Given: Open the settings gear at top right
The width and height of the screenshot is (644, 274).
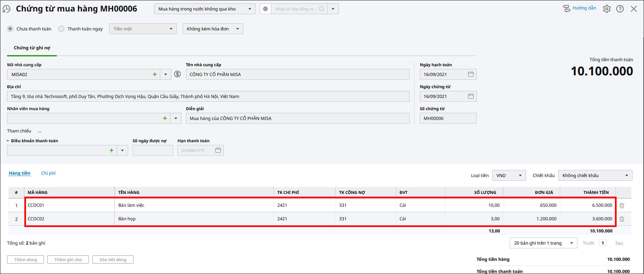Looking at the screenshot, I should coord(607,9).
